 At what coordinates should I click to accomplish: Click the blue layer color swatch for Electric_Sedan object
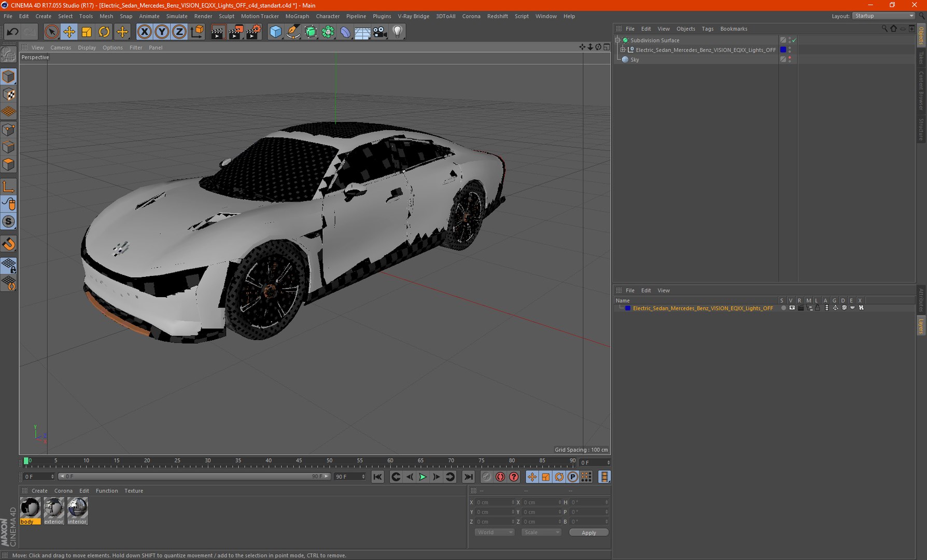[783, 50]
